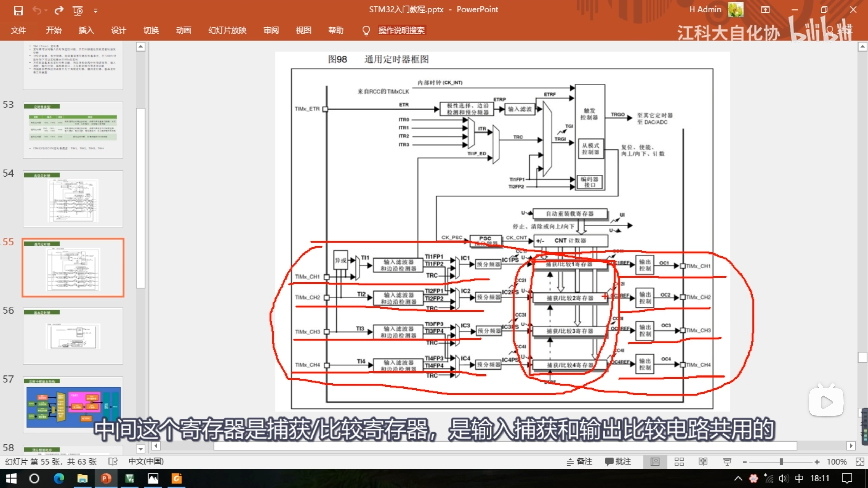Click the Save icon in the quick access toolbar

[18, 11]
